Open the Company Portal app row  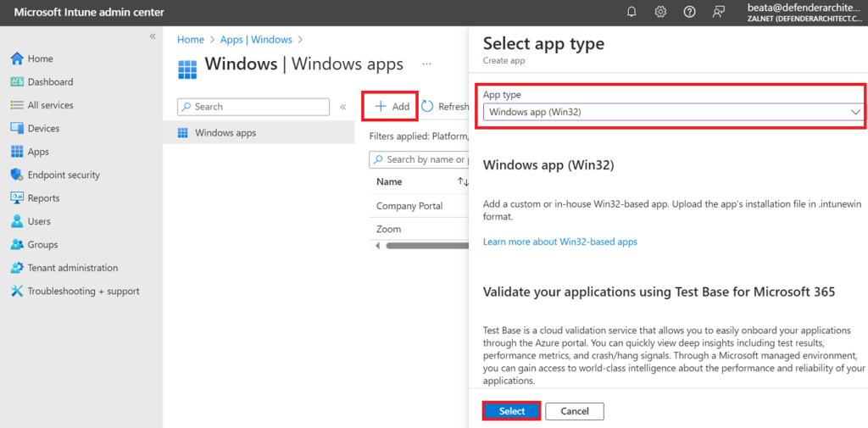[409, 206]
